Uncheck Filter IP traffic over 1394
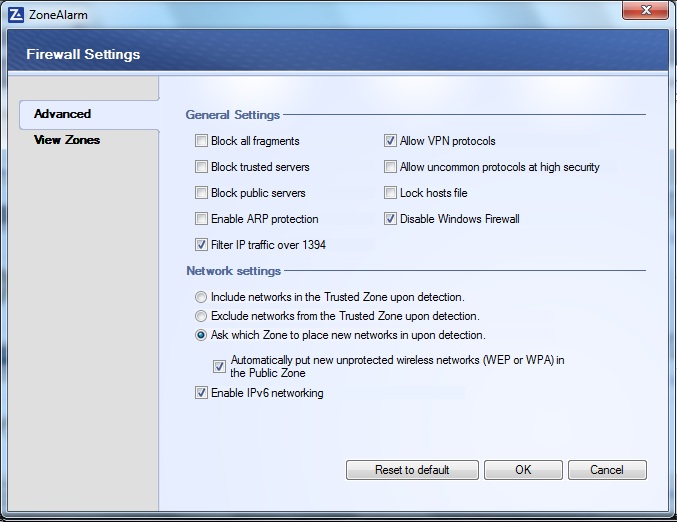677x522 pixels. coord(201,245)
